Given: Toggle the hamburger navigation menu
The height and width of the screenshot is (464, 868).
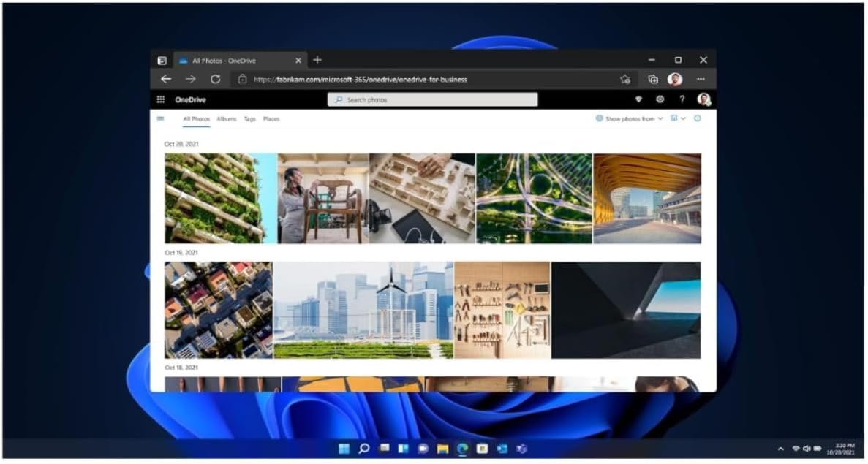Looking at the screenshot, I should 161,118.
